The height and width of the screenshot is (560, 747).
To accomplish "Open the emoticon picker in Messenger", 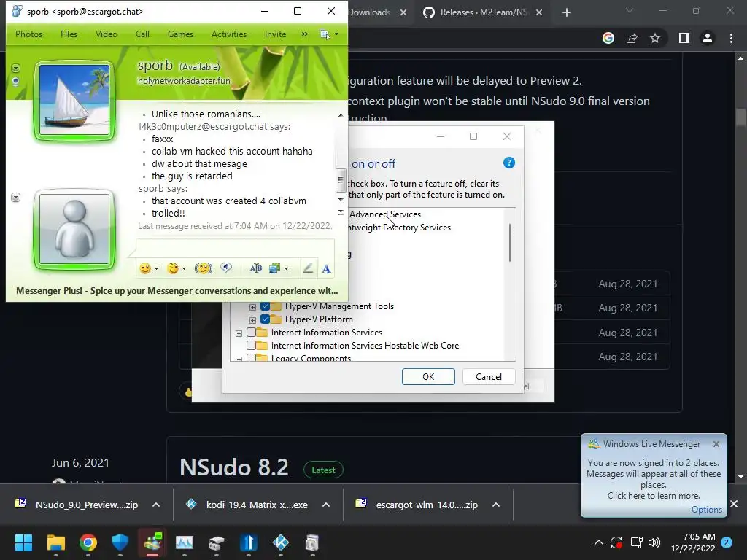I will pyautogui.click(x=145, y=268).
